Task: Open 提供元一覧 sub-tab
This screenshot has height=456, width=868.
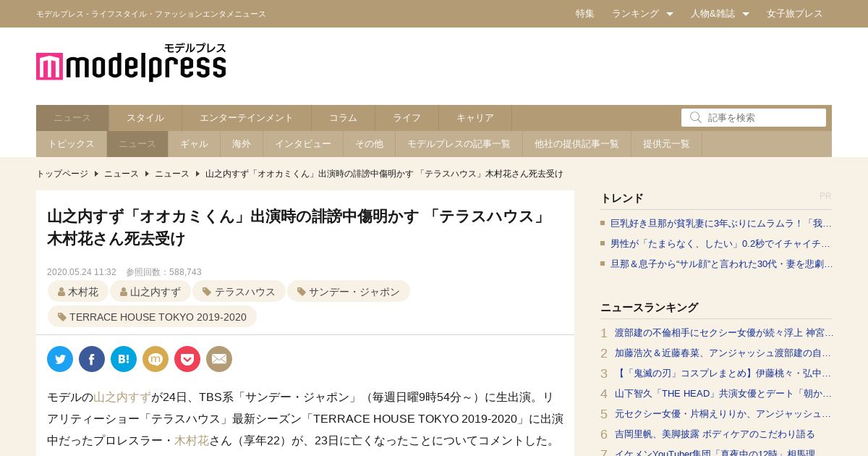Action: pos(667,144)
